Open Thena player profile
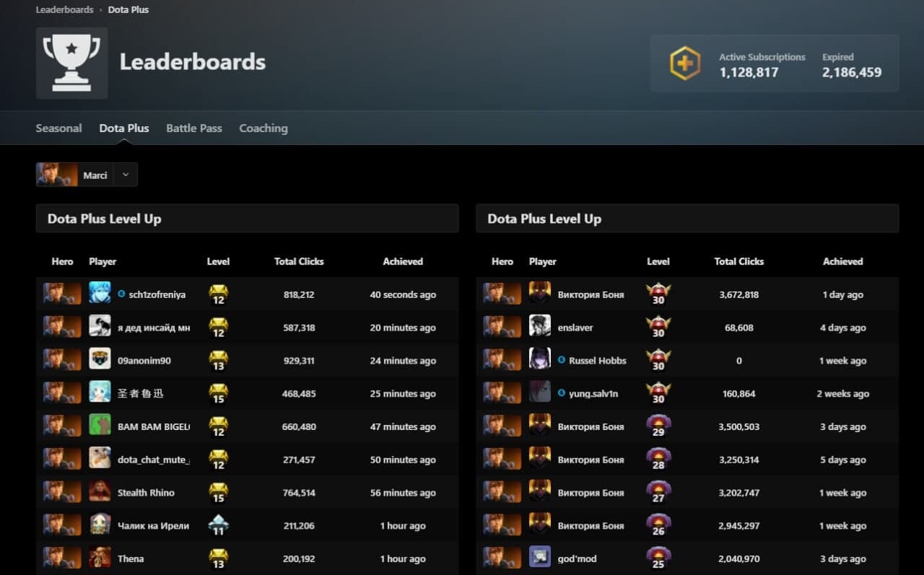 tap(131, 559)
